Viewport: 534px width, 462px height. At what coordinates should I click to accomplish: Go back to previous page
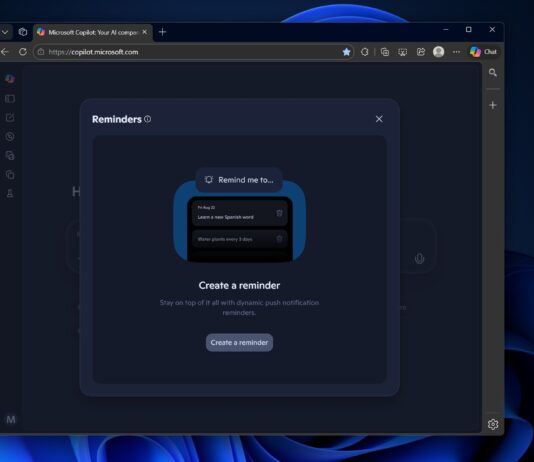click(x=5, y=52)
